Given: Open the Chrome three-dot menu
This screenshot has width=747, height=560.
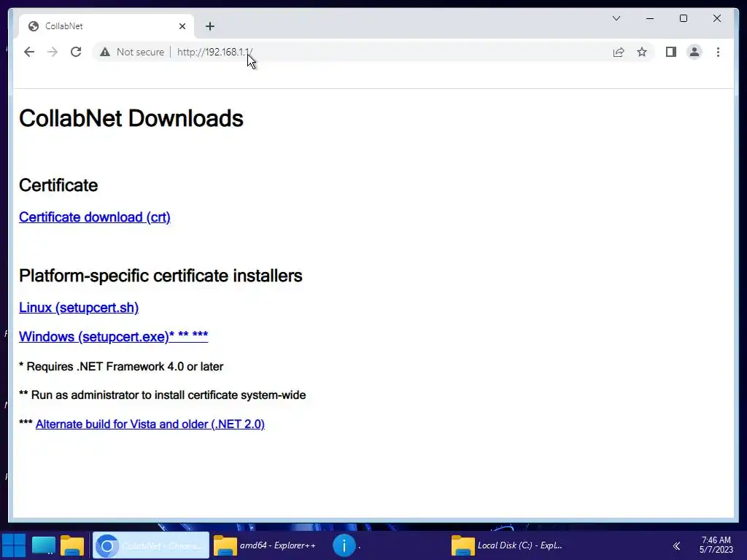Looking at the screenshot, I should tap(718, 52).
